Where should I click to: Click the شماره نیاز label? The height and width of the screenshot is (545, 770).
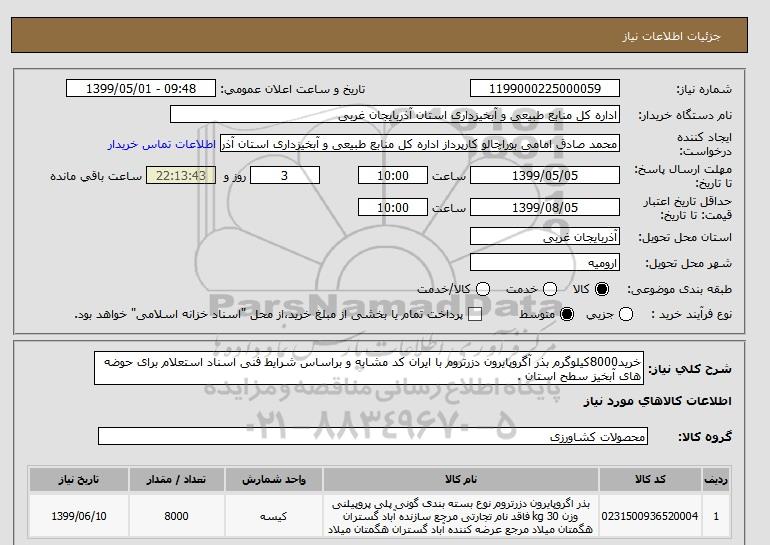[704, 89]
